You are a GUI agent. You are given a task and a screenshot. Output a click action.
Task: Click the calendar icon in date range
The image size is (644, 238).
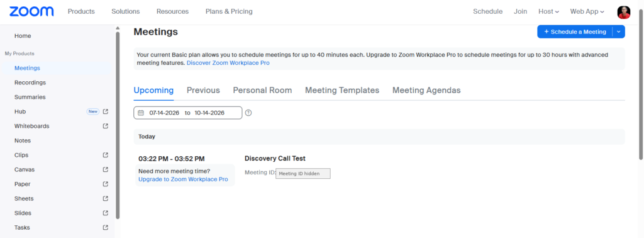tap(141, 113)
